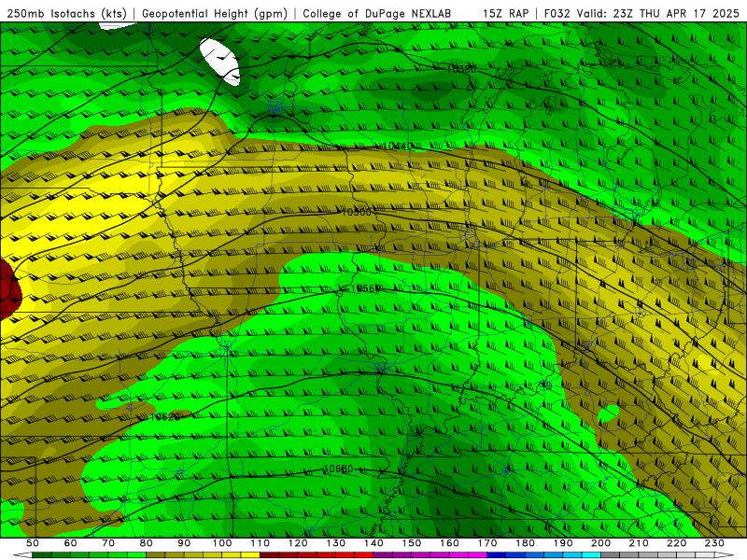Click the 210 value on the color scale
The image size is (747, 560).
tap(639, 543)
